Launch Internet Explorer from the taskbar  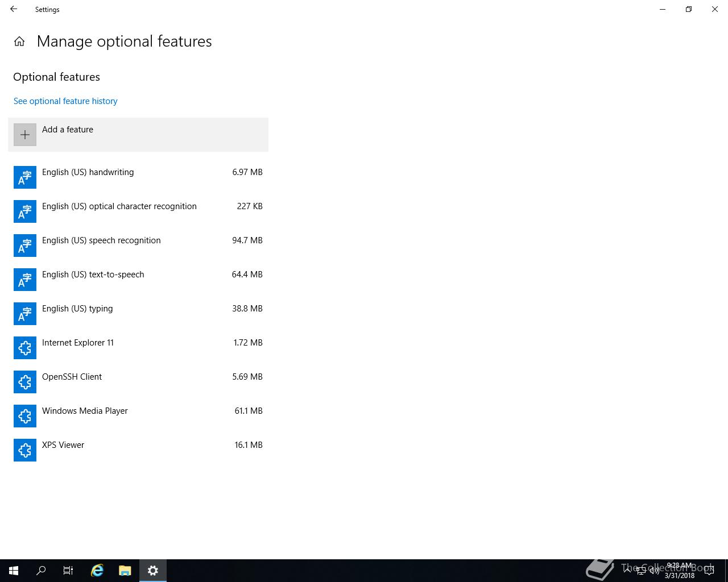(x=97, y=571)
